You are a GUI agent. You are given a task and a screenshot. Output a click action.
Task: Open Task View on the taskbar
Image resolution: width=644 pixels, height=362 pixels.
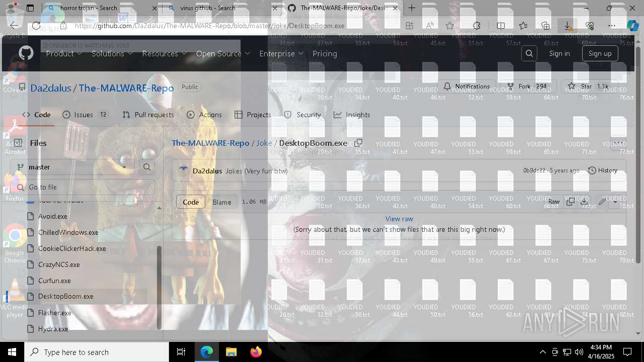point(181,352)
